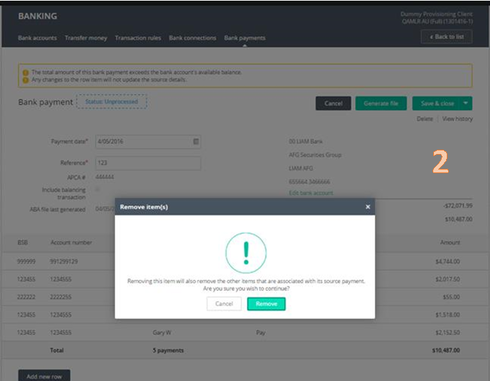This screenshot has width=490, height=381.
Task: Click the Add new row button
Action: (44, 376)
